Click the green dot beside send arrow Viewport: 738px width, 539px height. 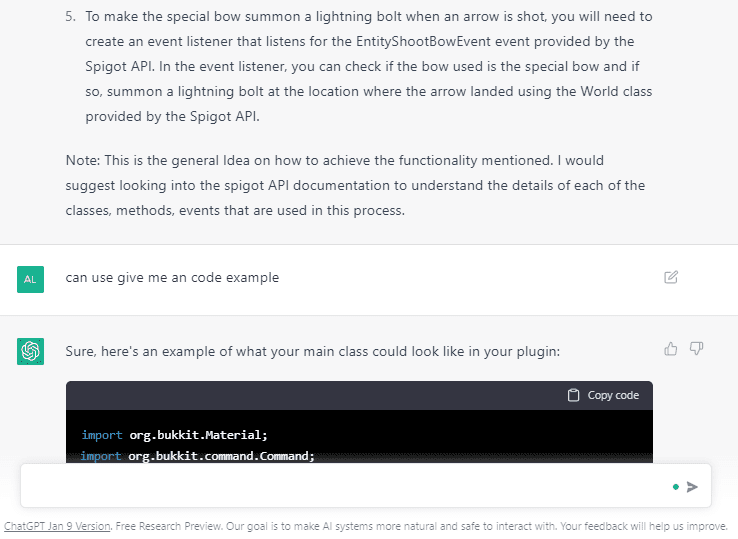click(676, 487)
